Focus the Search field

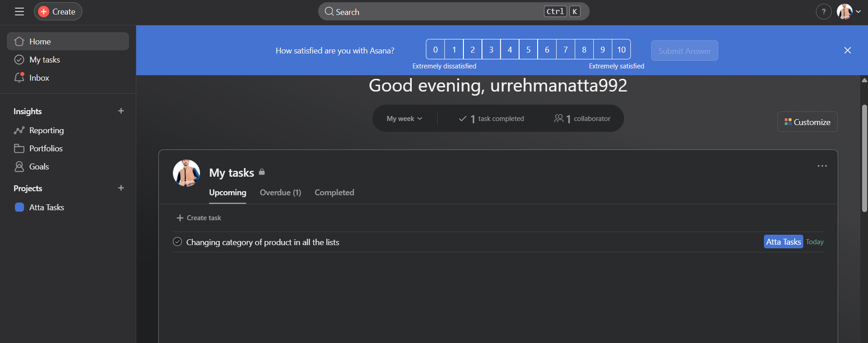[x=453, y=12]
